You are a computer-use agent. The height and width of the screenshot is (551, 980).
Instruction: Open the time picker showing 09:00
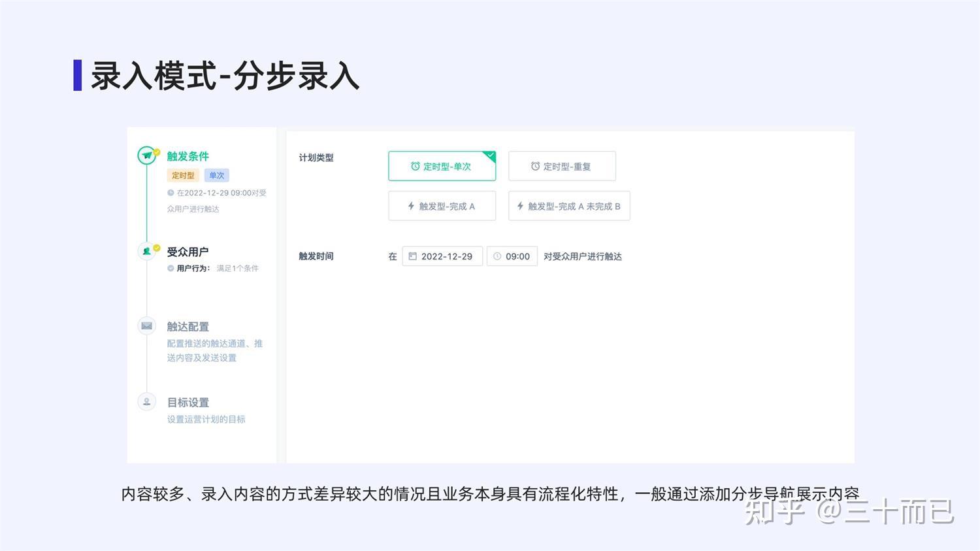tap(512, 256)
